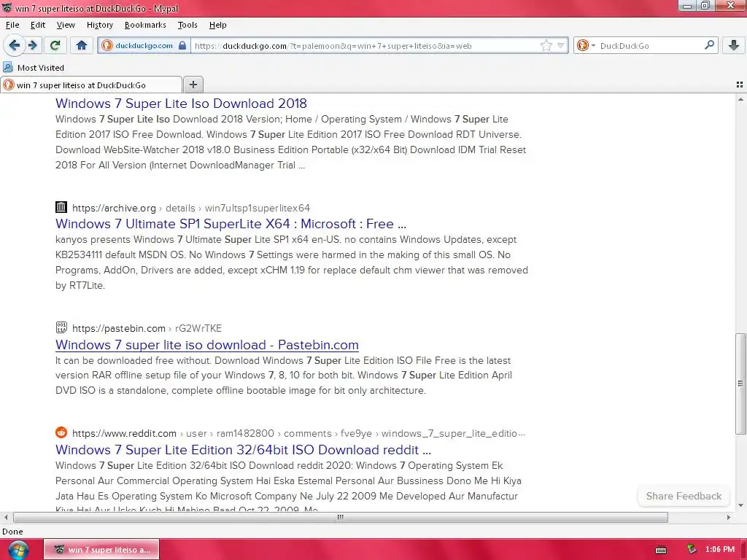Go back one page with the back arrow
This screenshot has width=747, height=560.
click(15, 45)
